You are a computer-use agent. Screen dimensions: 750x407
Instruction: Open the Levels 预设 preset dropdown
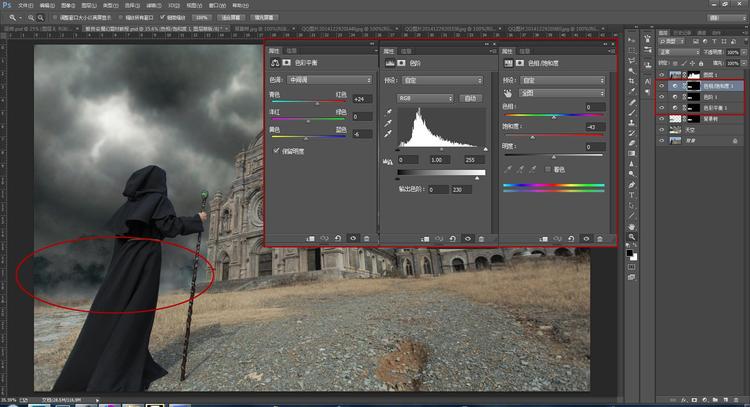442,80
